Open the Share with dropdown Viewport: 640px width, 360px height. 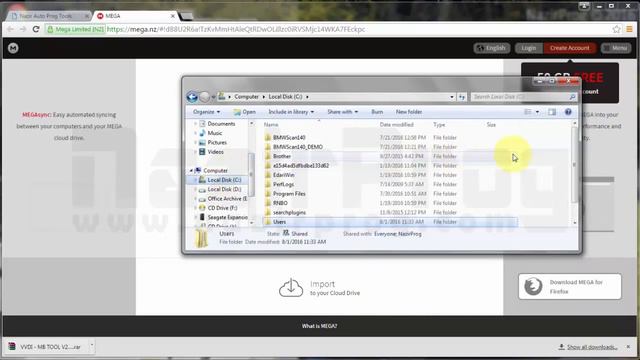[x=342, y=112]
